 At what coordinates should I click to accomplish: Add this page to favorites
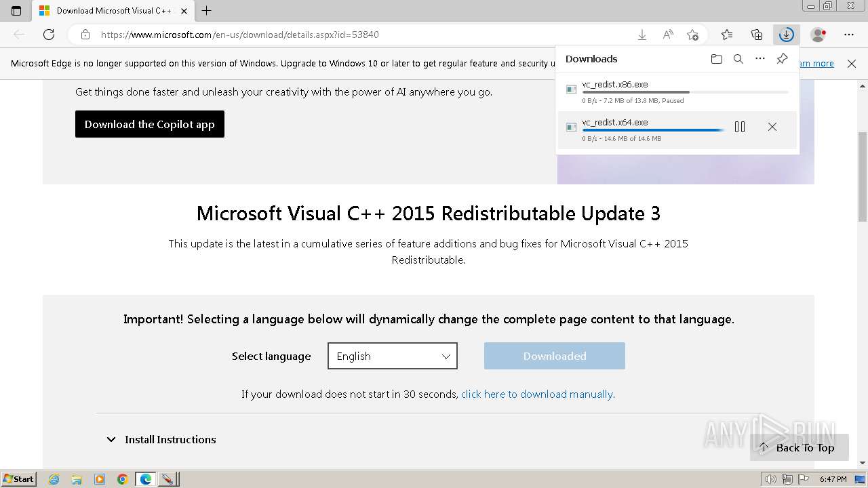692,35
